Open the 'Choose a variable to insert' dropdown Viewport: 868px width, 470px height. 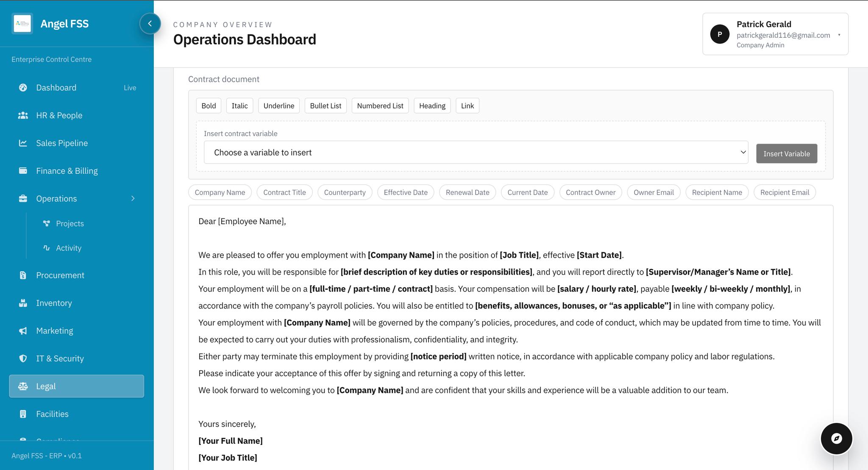(x=476, y=153)
